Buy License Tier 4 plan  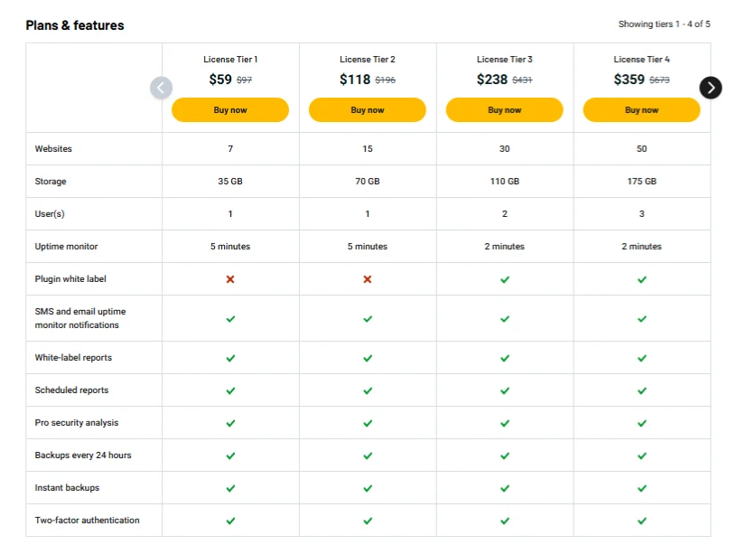click(641, 110)
